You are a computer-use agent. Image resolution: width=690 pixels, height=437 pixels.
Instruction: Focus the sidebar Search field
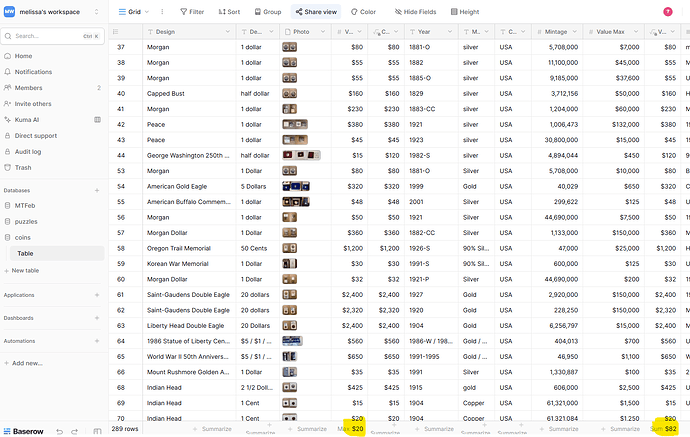pyautogui.click(x=52, y=36)
